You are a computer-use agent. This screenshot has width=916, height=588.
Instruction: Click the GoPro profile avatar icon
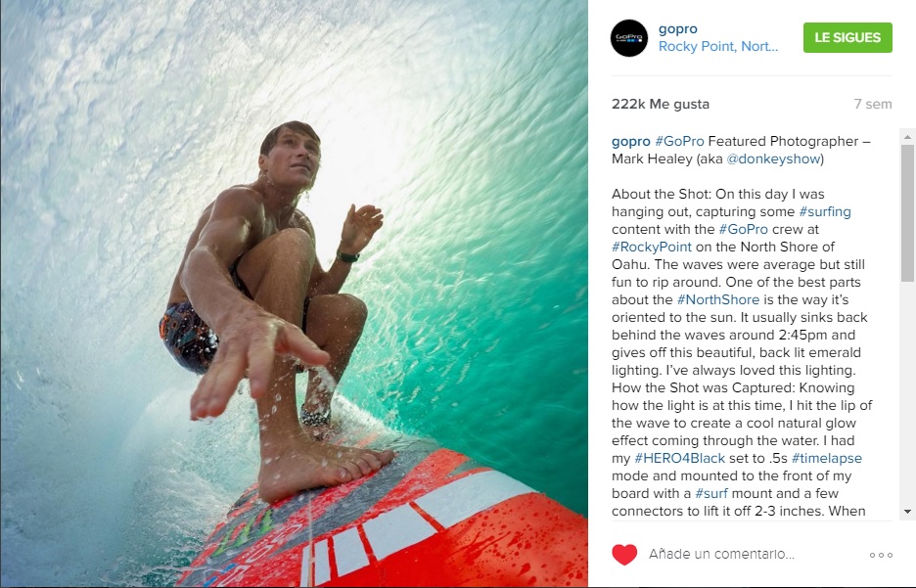(x=629, y=38)
